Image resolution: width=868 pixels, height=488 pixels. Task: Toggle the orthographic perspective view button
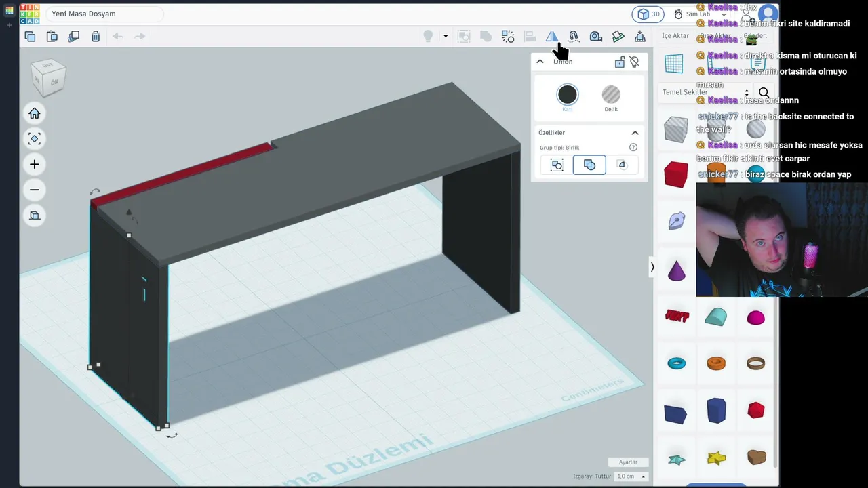[35, 216]
